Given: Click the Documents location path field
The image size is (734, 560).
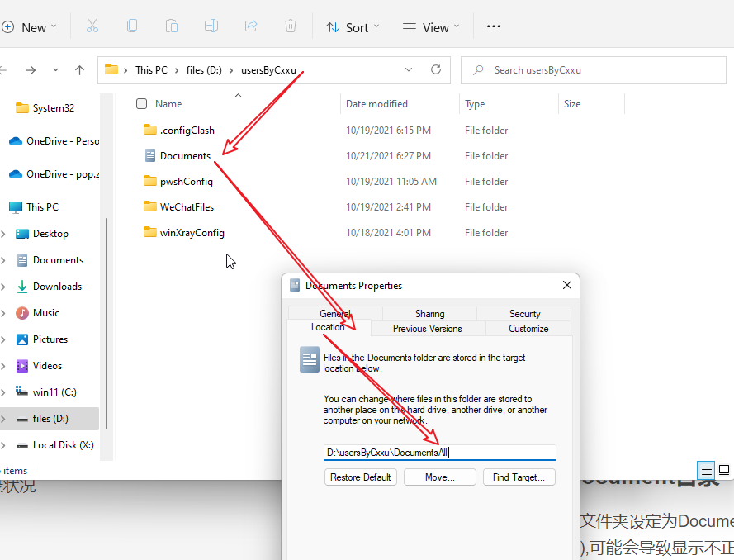Looking at the screenshot, I should tap(439, 453).
